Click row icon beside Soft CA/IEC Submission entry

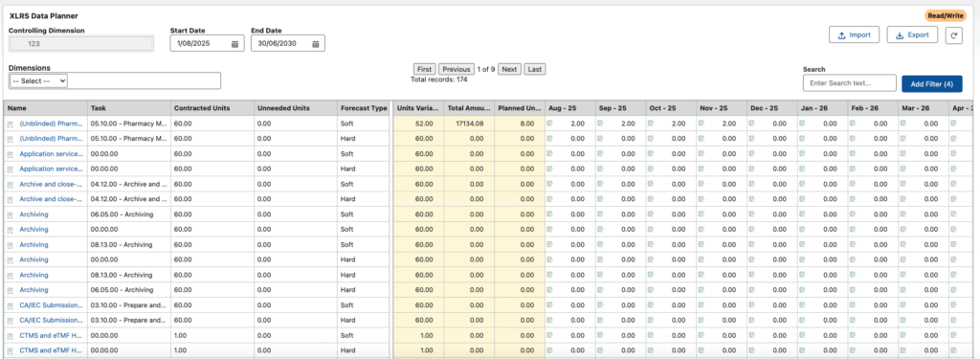click(10, 305)
